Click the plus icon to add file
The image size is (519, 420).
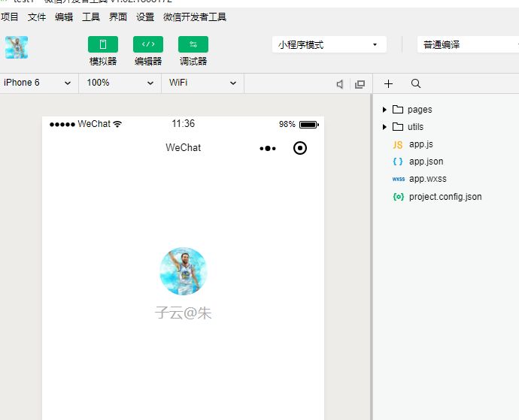click(388, 83)
